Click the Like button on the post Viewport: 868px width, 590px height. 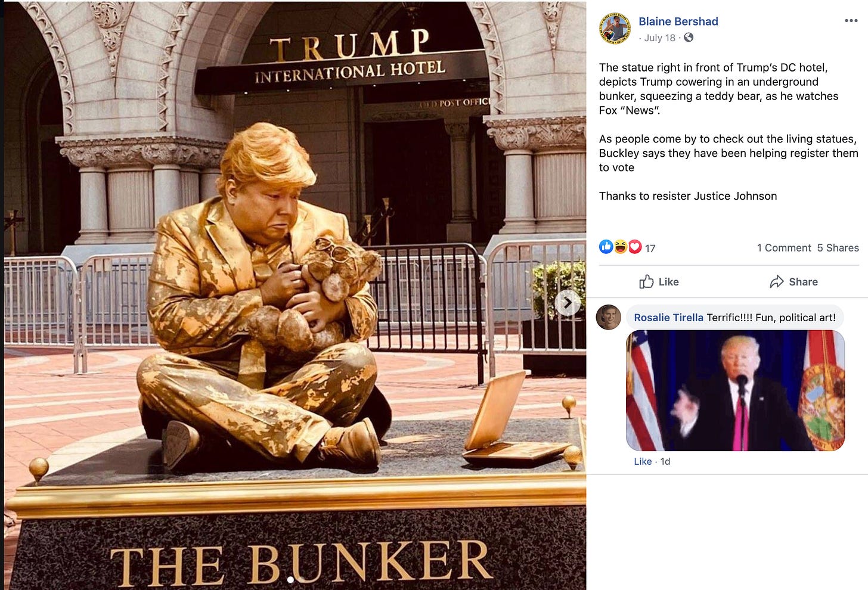[659, 282]
